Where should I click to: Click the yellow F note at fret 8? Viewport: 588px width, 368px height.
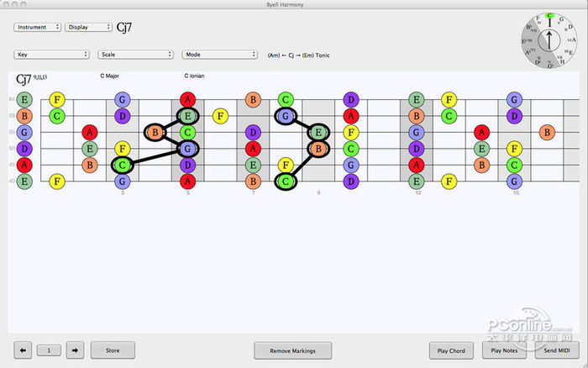286,165
